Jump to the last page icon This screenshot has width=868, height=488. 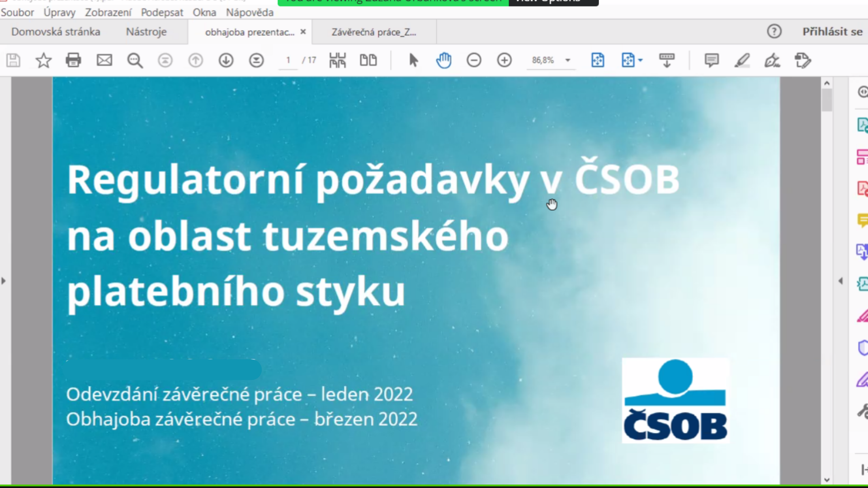click(x=256, y=60)
